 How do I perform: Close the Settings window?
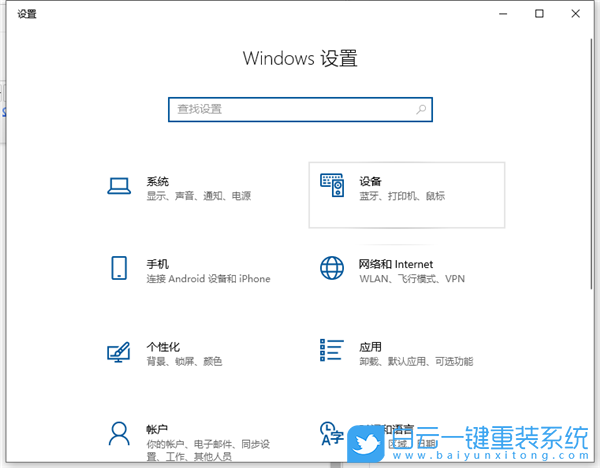576,14
